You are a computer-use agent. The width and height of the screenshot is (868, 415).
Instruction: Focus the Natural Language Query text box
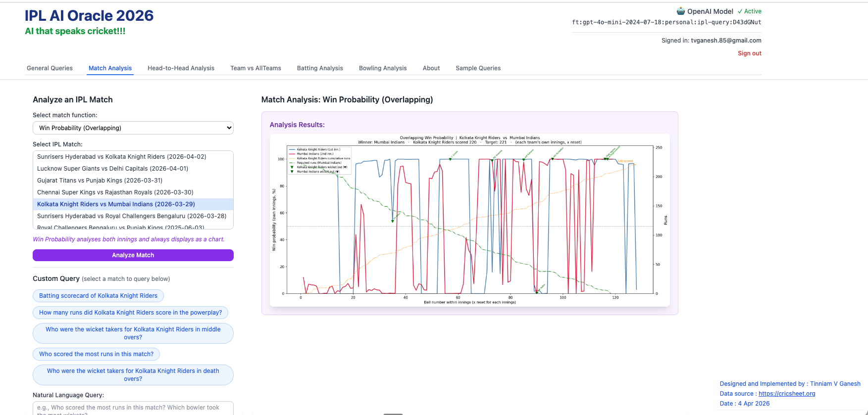tap(133, 408)
